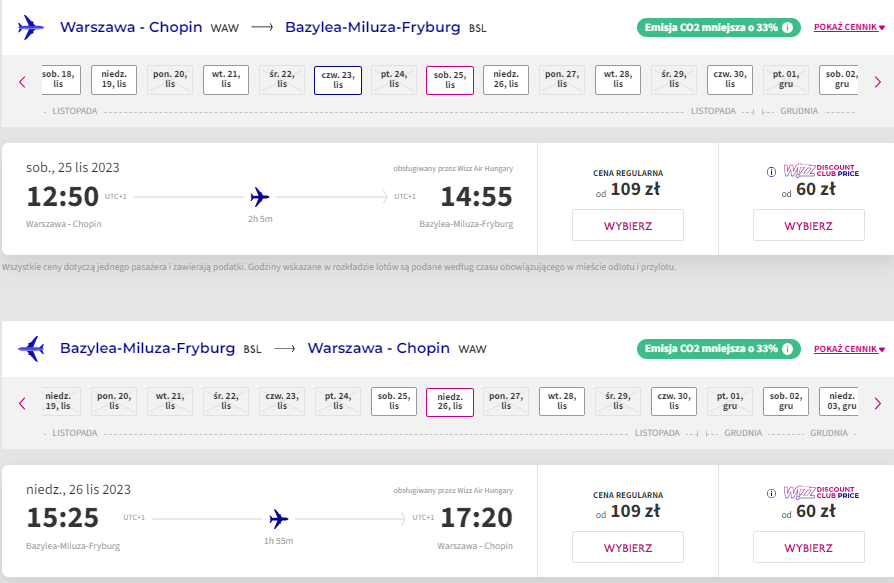
Task: Show next dates in outbound date carousel
Action: (x=877, y=82)
